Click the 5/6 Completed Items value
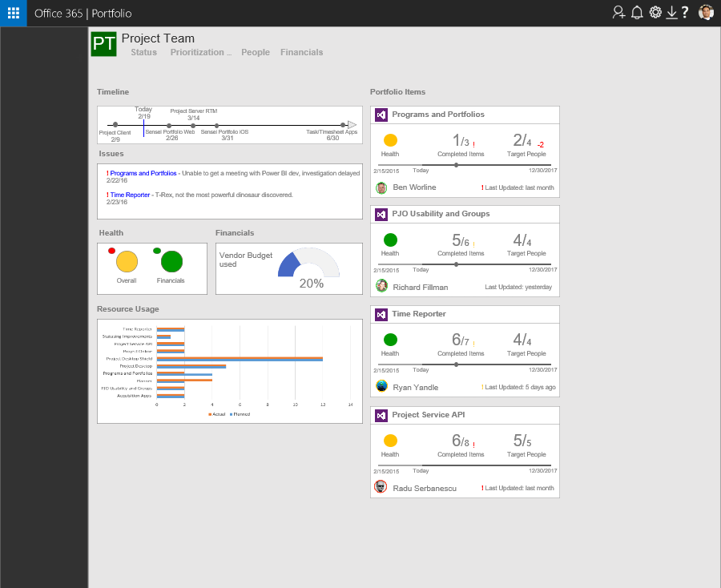The width and height of the screenshot is (721, 588). 461,240
